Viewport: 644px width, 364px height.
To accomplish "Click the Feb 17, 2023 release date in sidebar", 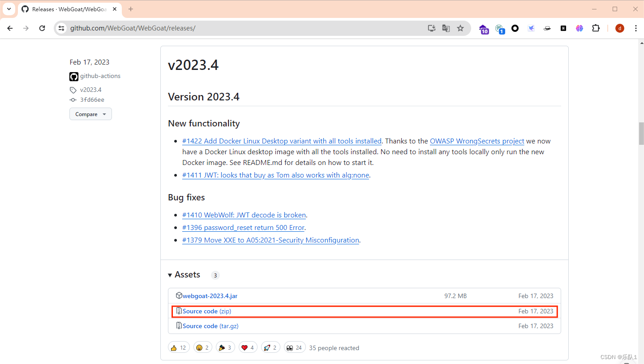I will pos(90,62).
